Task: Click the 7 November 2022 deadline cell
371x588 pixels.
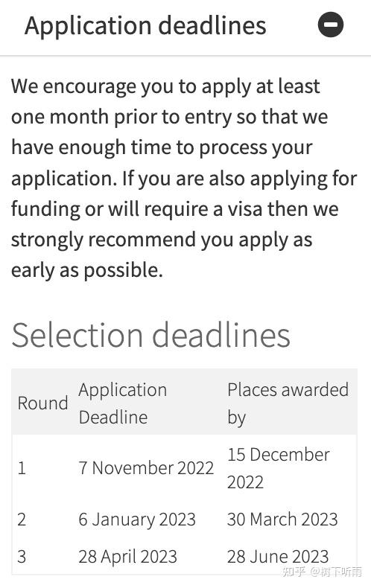Action: pyautogui.click(x=146, y=468)
